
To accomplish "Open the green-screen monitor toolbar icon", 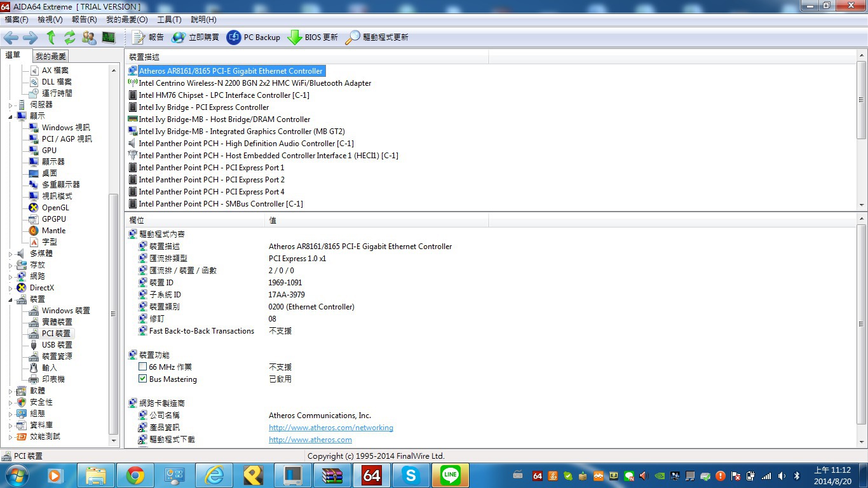I will (x=108, y=37).
